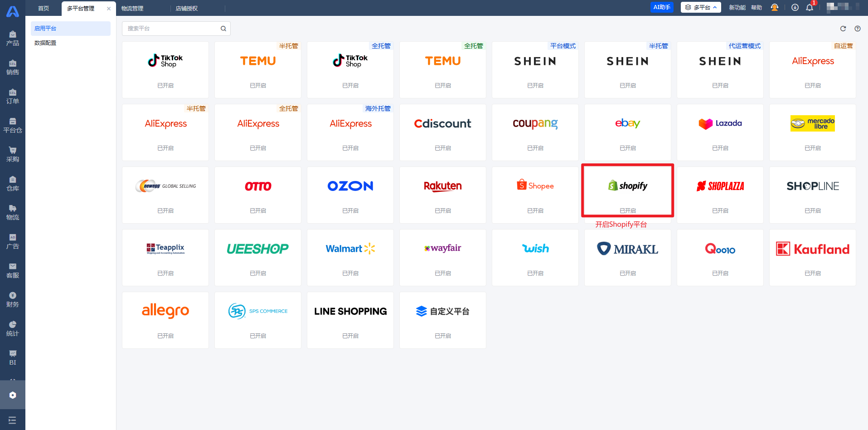Select the Shopee platform card
The image size is (868, 430).
(x=535, y=195)
